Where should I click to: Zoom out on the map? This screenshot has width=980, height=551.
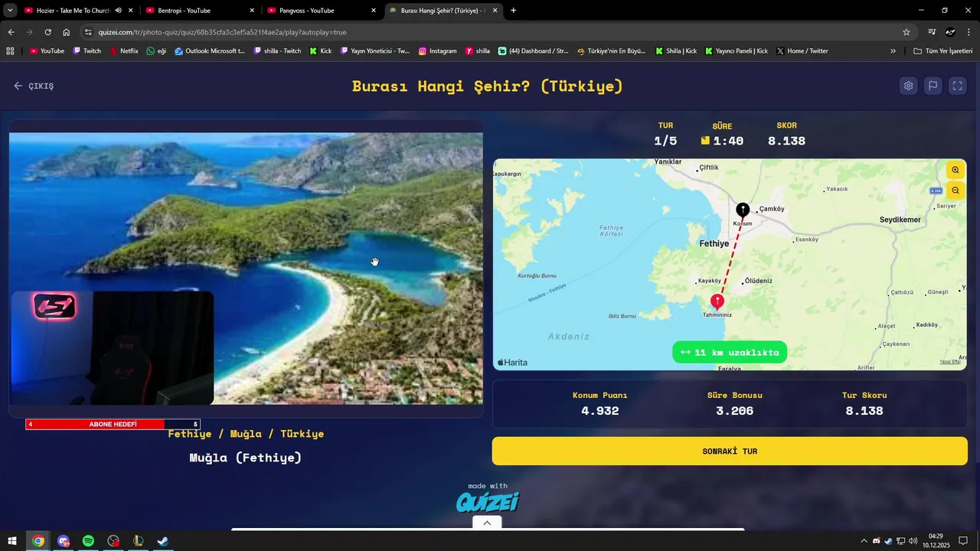955,191
